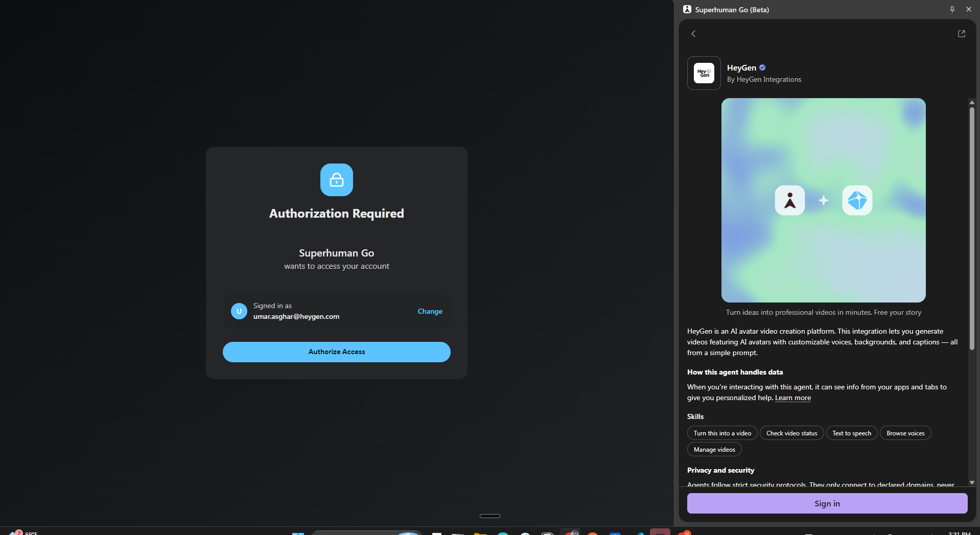Click the By HeyGen Integrations text
980x535 pixels.
[764, 79]
